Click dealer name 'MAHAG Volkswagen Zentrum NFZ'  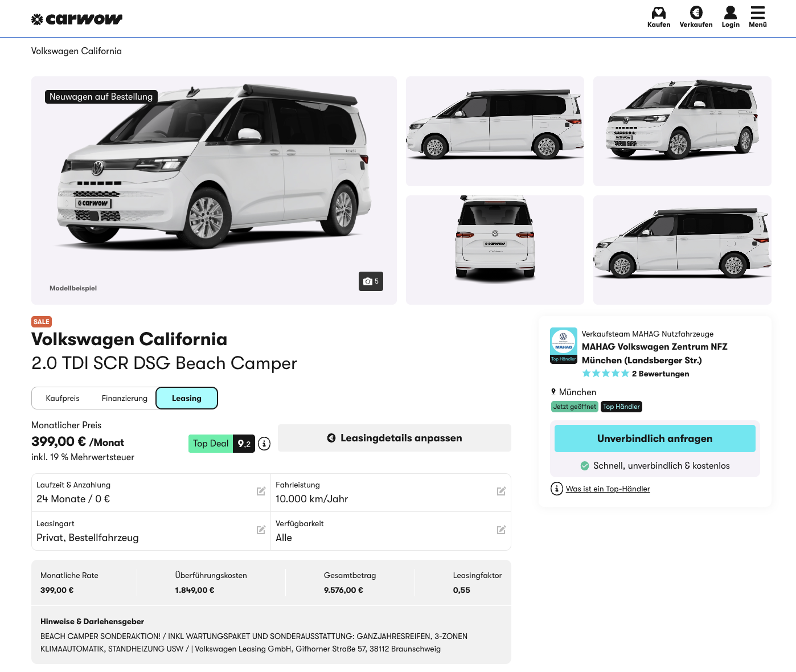[x=655, y=347]
